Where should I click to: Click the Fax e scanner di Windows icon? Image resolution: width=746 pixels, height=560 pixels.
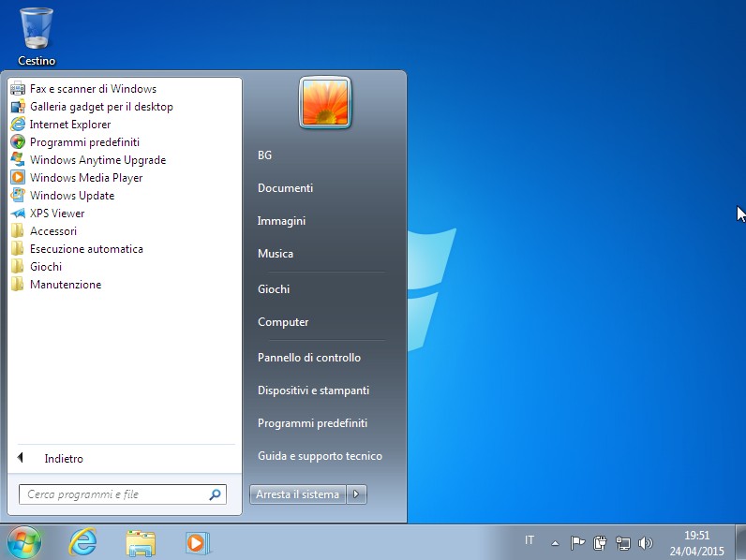(x=18, y=89)
